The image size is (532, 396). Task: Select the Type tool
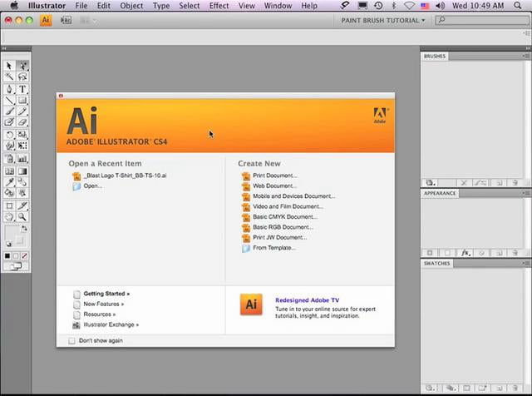[x=22, y=89]
